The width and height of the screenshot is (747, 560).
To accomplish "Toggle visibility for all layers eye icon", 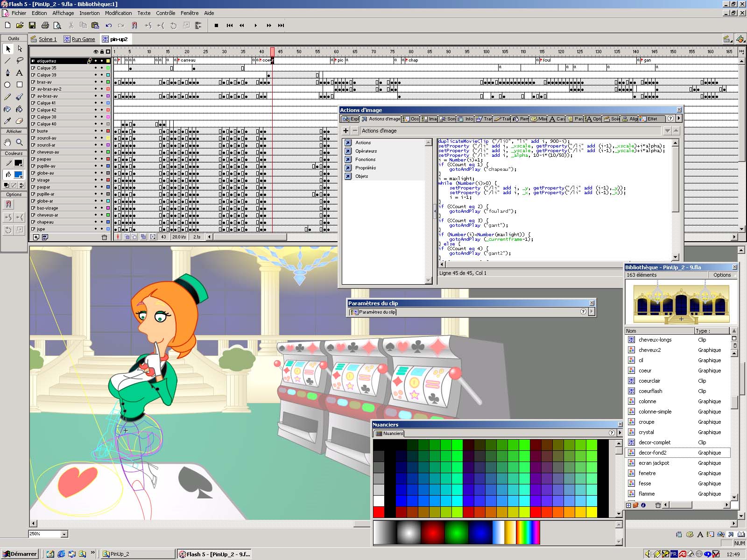I will coord(96,52).
